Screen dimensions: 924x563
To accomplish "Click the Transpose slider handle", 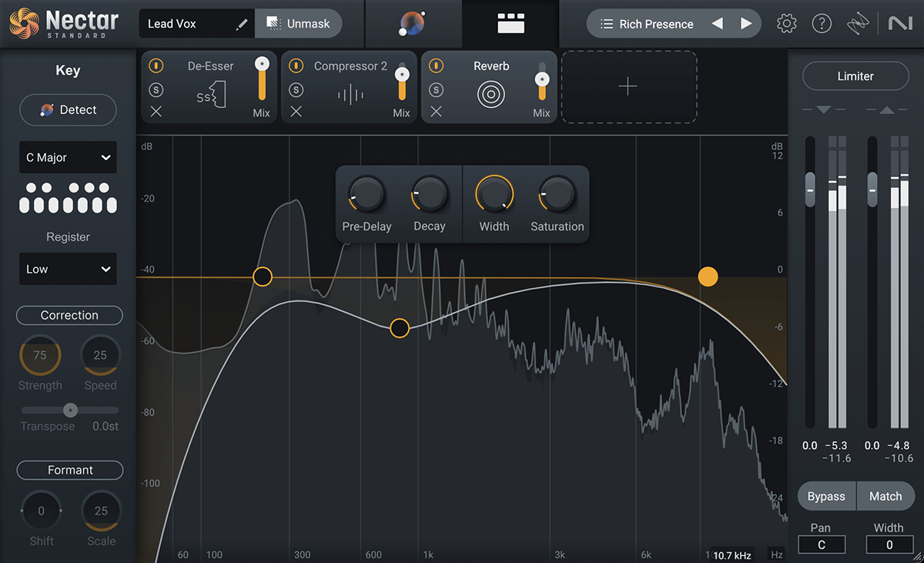I will (x=70, y=410).
